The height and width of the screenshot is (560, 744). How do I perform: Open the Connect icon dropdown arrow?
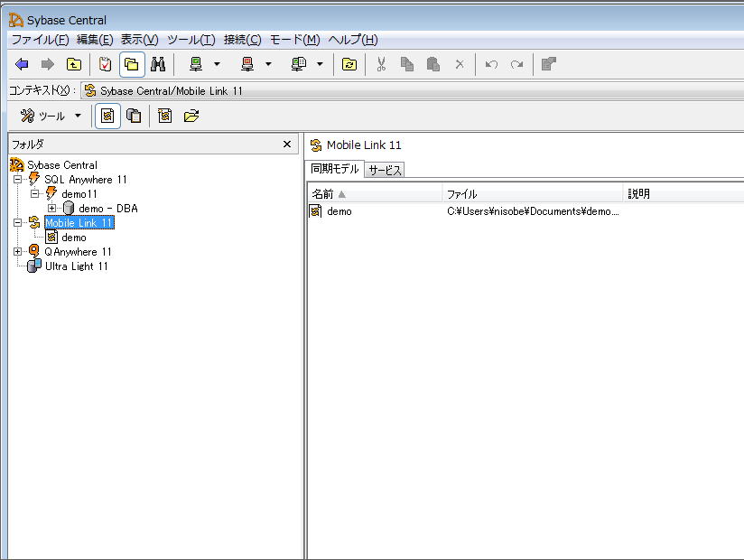pos(217,64)
